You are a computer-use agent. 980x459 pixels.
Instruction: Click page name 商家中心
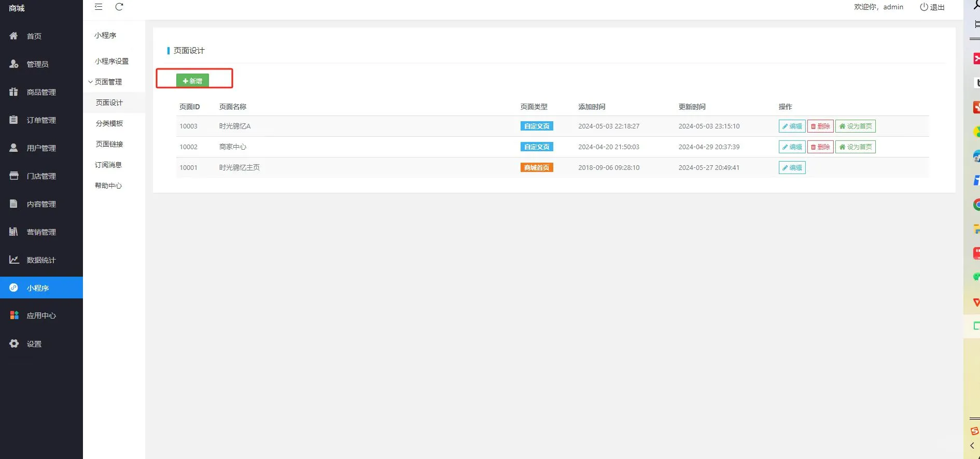(233, 147)
